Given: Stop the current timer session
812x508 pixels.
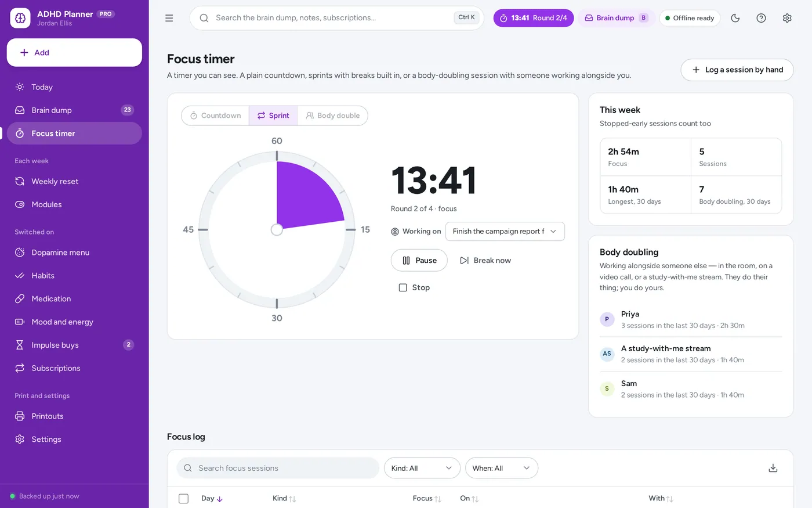Looking at the screenshot, I should click(415, 287).
